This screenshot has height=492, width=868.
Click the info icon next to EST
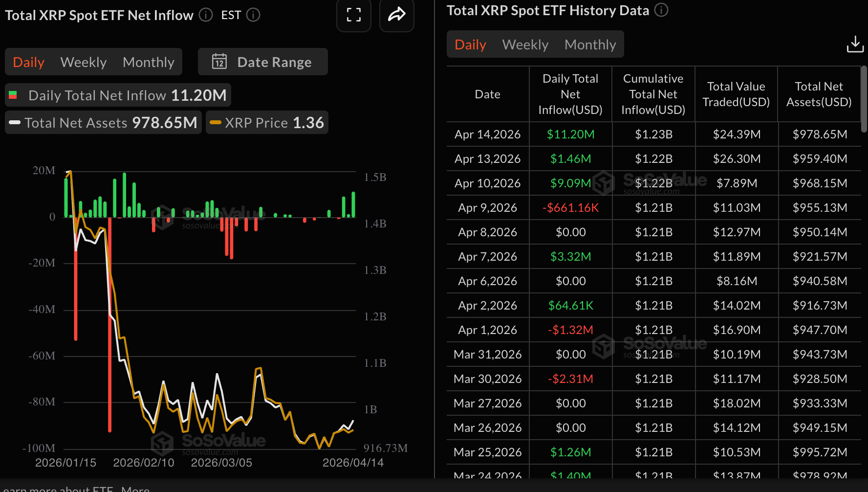click(253, 15)
